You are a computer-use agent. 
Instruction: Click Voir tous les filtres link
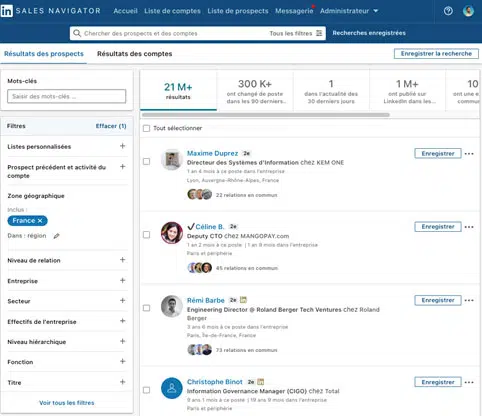coord(67,403)
